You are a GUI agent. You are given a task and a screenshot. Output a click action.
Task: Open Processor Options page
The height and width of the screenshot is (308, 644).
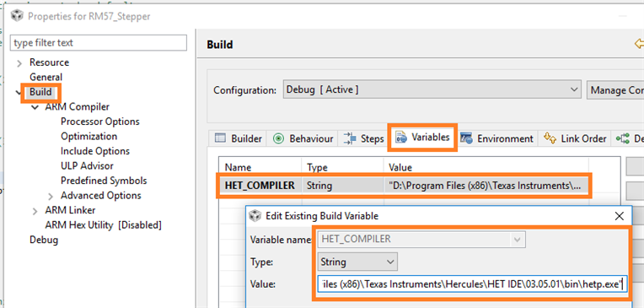tap(100, 122)
